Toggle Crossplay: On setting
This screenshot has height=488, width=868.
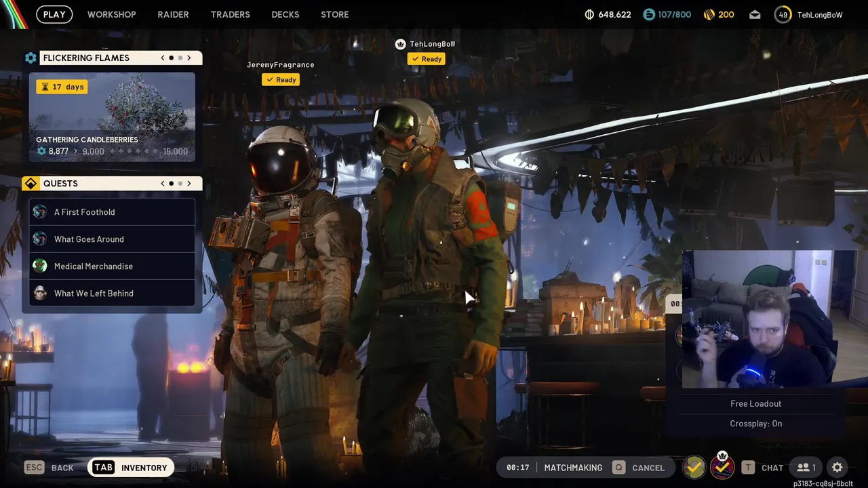pyautogui.click(x=755, y=424)
